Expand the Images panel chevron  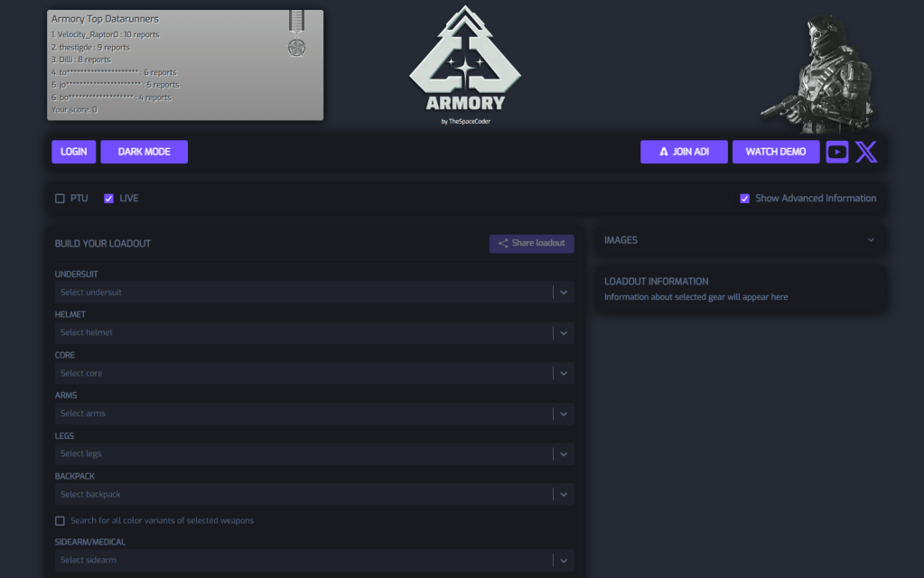click(x=871, y=240)
